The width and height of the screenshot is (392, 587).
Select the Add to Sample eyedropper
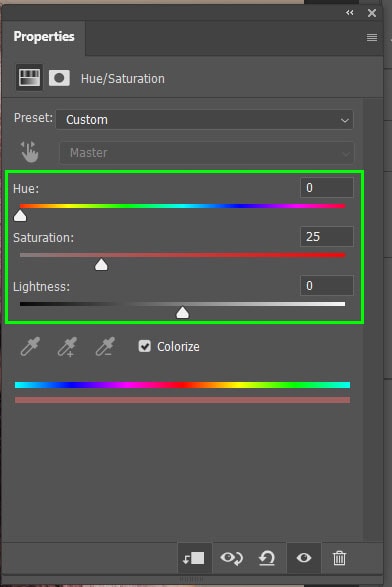[67, 346]
